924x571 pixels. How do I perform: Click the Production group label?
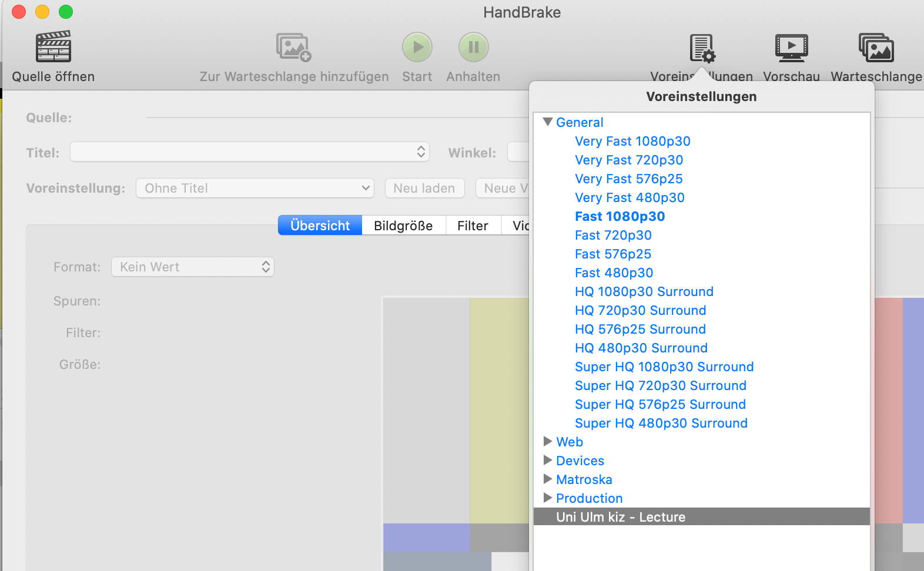(x=589, y=498)
